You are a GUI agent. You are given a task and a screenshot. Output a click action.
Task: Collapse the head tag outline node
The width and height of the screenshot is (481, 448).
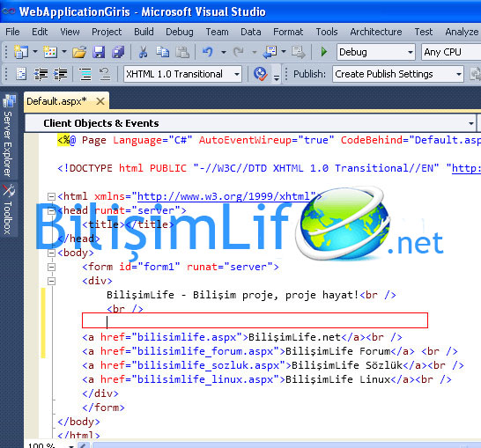click(51, 211)
